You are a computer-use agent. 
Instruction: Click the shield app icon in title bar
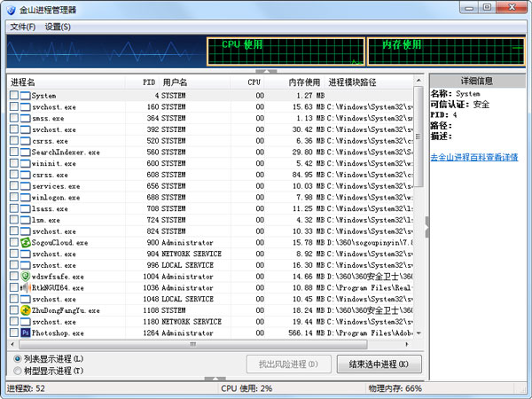point(12,10)
